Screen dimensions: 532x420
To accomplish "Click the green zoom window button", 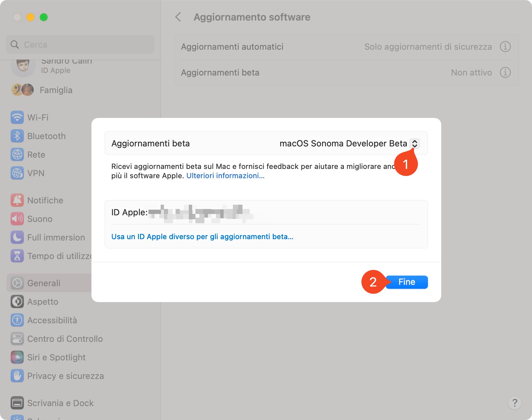I will pos(44,17).
